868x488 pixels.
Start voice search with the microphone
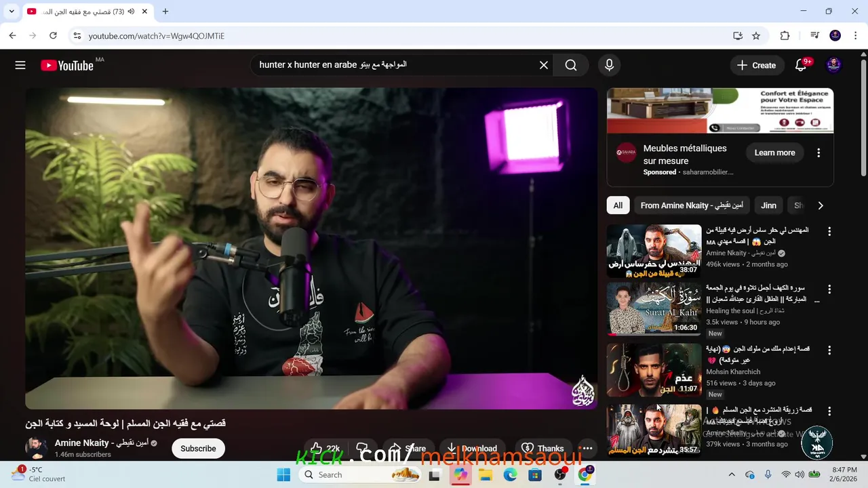(609, 65)
